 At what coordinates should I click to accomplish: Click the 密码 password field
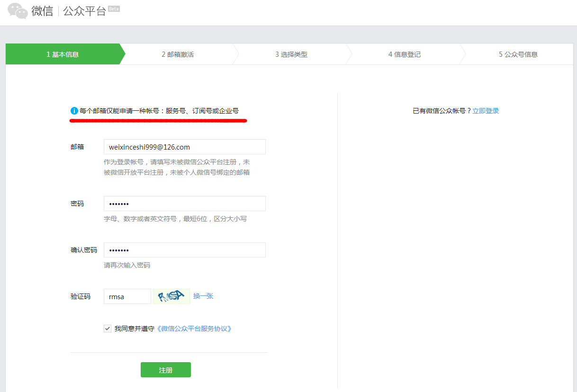[x=185, y=204]
